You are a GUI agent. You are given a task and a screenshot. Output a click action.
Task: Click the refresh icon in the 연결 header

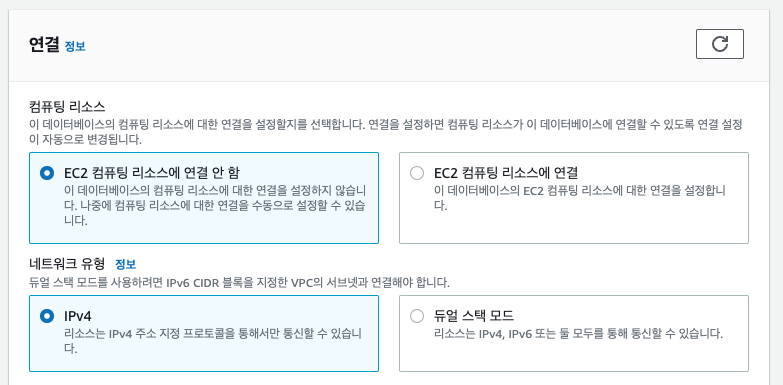point(720,44)
